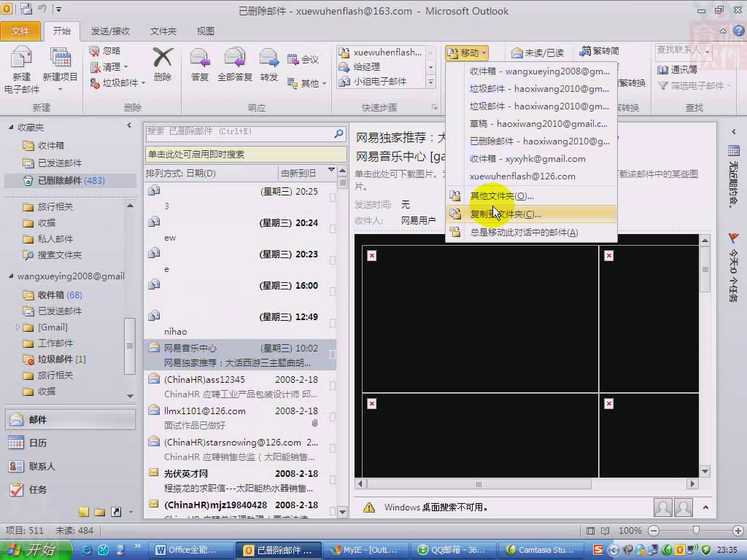Open the Calendar (日历) navigation pane
Image resolution: width=747 pixels, height=560 pixels.
71,443
